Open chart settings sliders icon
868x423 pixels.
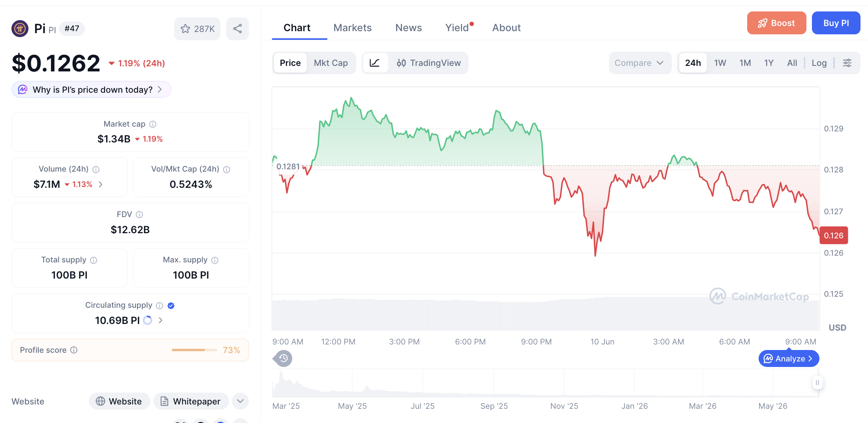[x=847, y=63]
